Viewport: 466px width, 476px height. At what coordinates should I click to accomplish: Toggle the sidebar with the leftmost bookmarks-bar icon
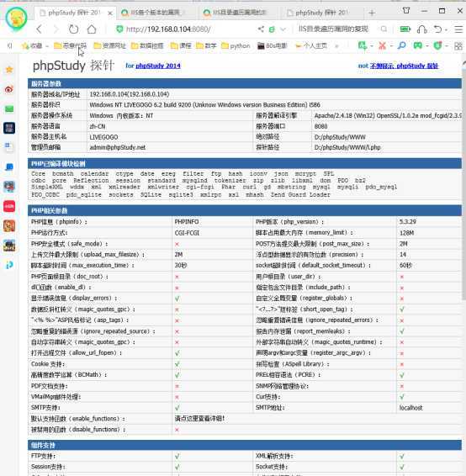point(9,46)
